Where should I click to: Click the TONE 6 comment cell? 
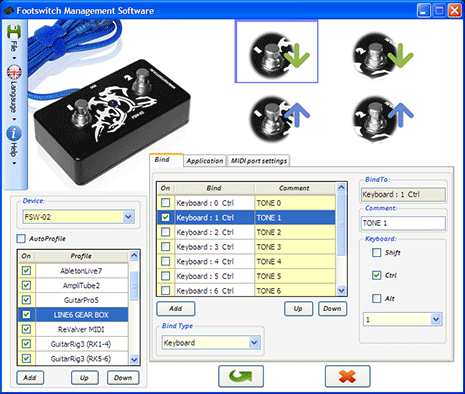[295, 291]
